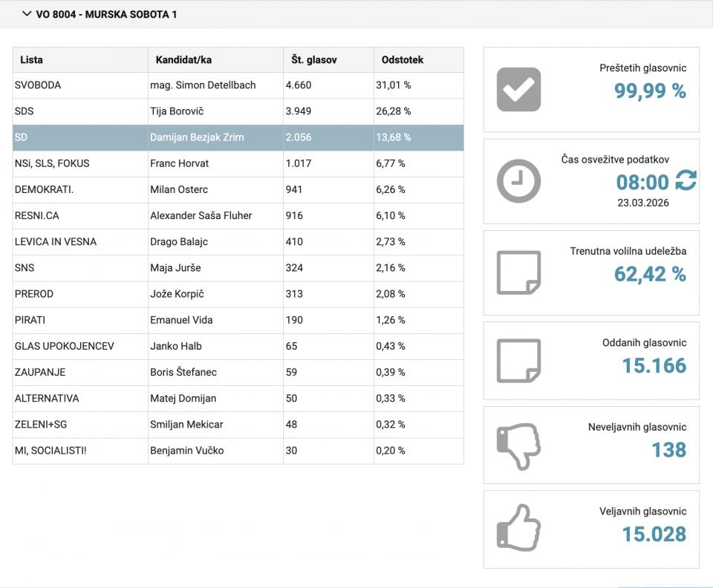Click the refresh arrows icon next to 08:00

[686, 180]
